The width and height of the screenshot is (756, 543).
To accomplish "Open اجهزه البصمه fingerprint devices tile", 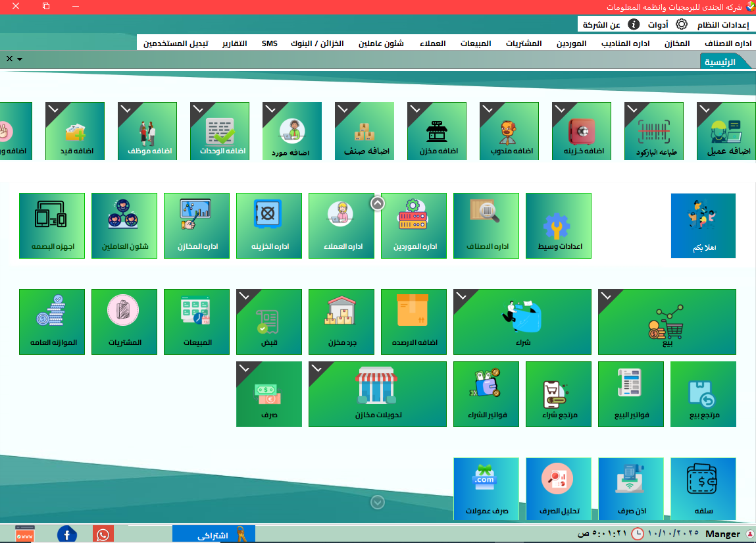I will point(52,225).
